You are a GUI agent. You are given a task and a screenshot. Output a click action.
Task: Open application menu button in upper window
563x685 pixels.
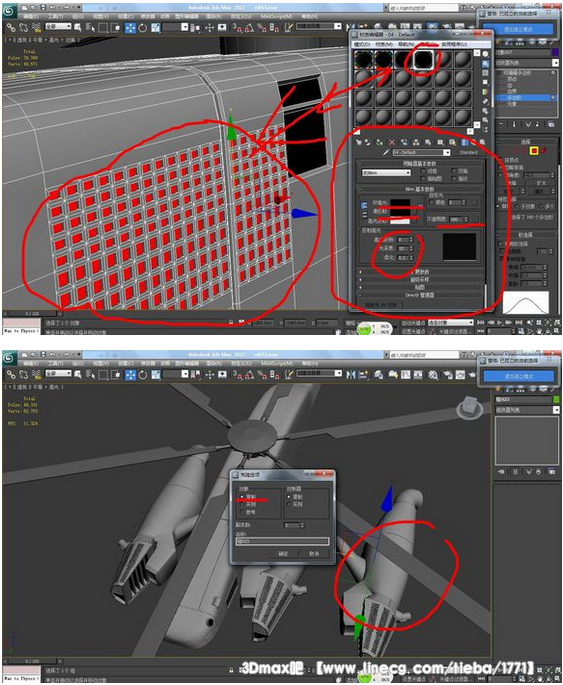(10, 12)
